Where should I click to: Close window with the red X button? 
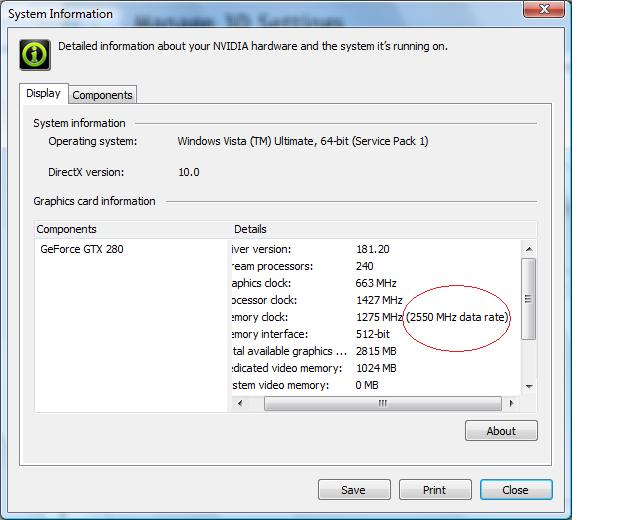point(544,9)
